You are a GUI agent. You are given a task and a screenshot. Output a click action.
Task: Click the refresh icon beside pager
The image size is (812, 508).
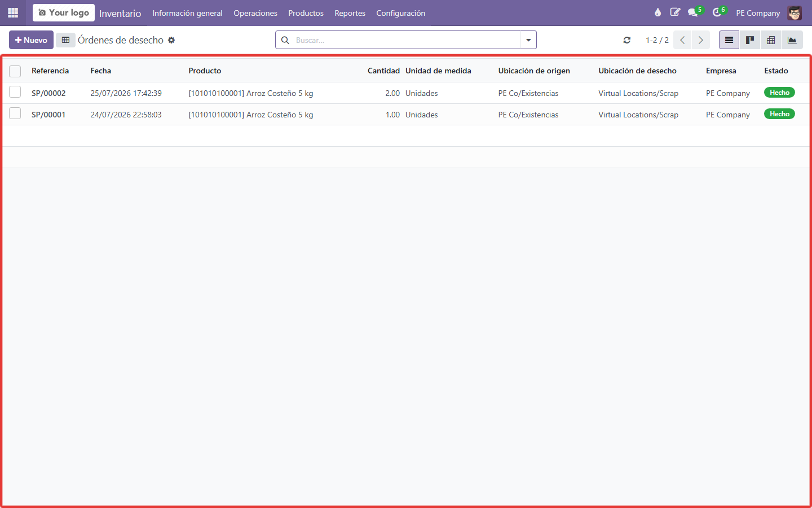click(627, 40)
